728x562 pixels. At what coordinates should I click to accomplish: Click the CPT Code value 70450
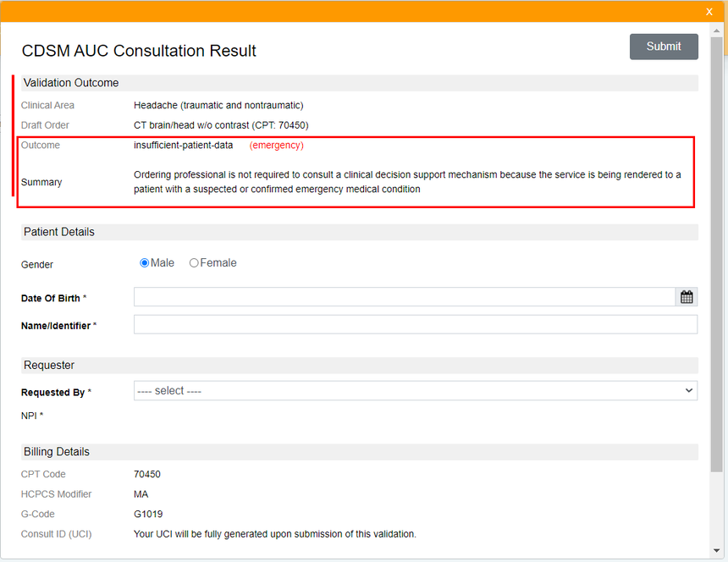(x=147, y=474)
